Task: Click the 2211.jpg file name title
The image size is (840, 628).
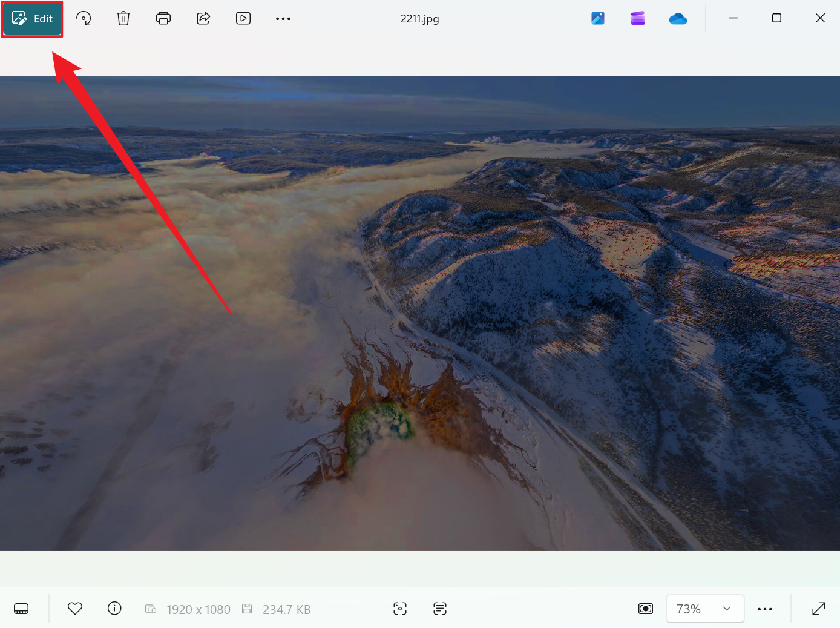Action: 420,19
